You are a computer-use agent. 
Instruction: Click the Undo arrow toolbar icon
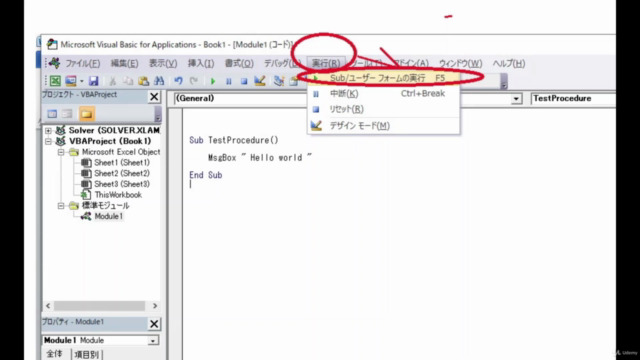(x=178, y=81)
